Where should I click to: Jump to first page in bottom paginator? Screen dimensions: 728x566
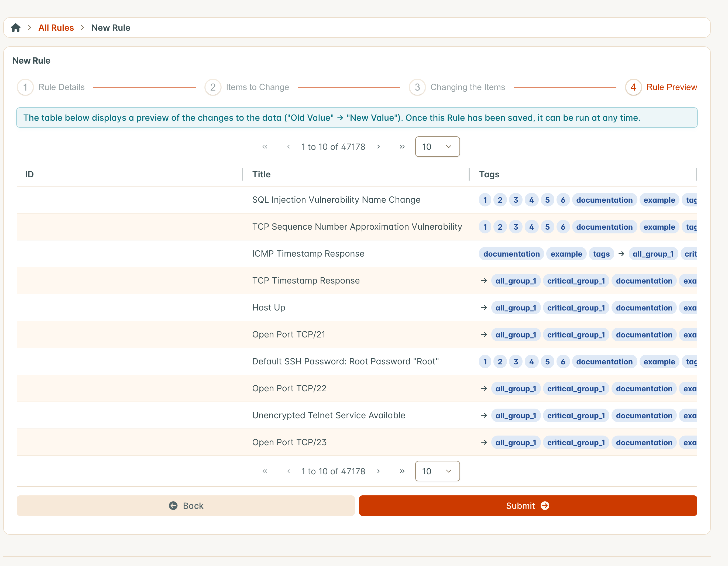[x=265, y=471]
